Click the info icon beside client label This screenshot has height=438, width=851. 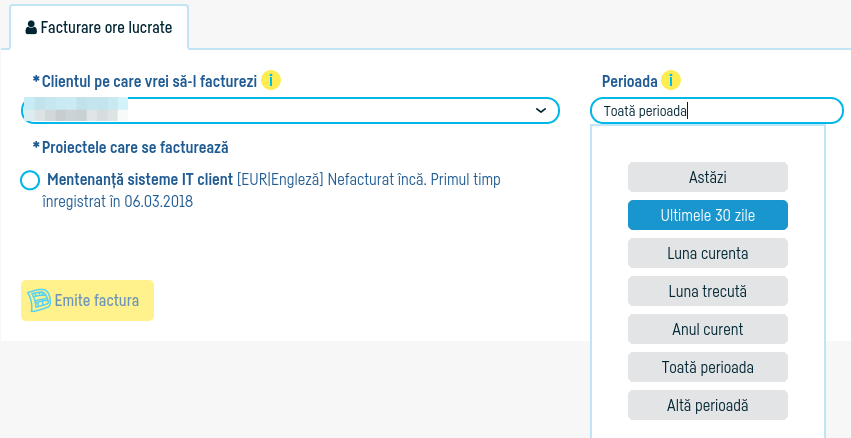[x=272, y=80]
